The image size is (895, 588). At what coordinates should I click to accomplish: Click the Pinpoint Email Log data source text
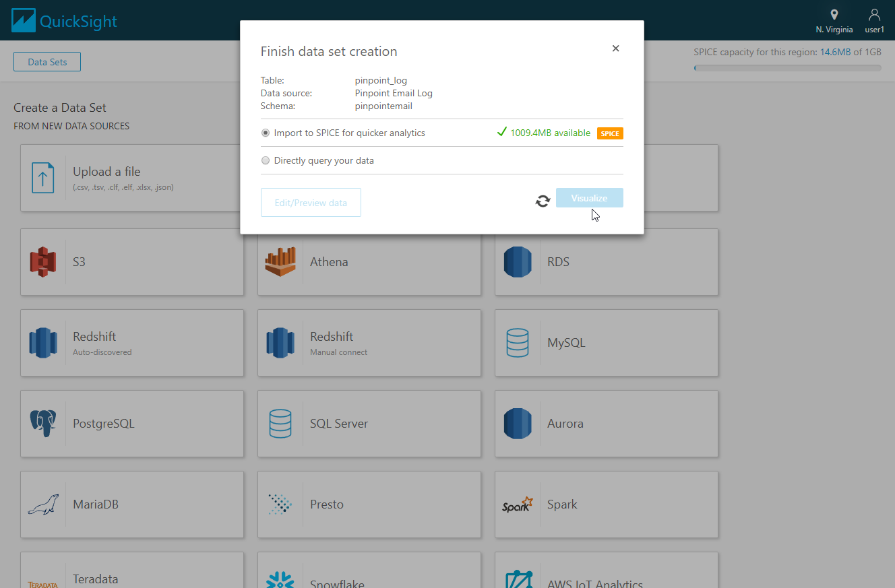394,94
